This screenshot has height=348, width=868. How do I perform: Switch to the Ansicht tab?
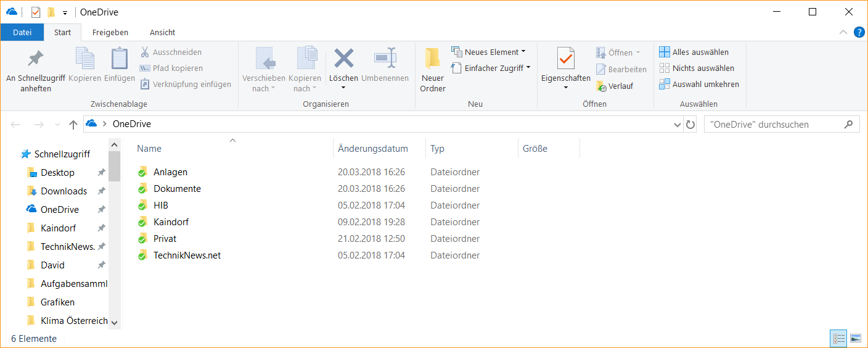click(x=163, y=33)
